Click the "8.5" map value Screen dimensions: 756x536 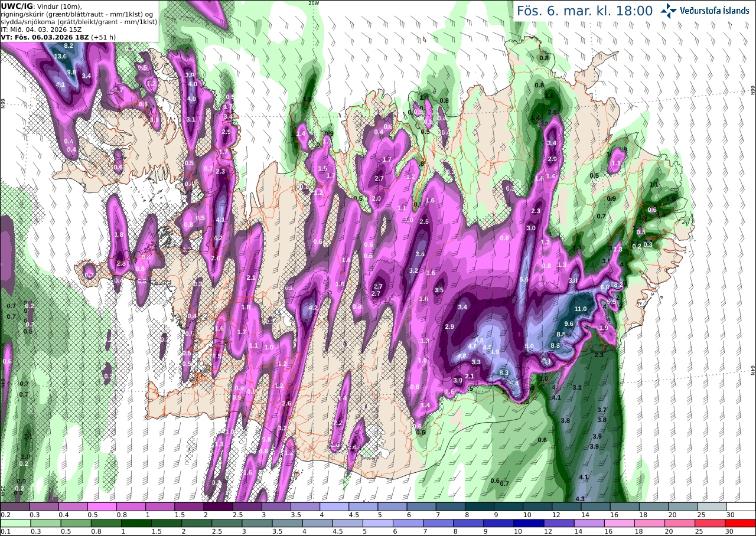coord(561,334)
